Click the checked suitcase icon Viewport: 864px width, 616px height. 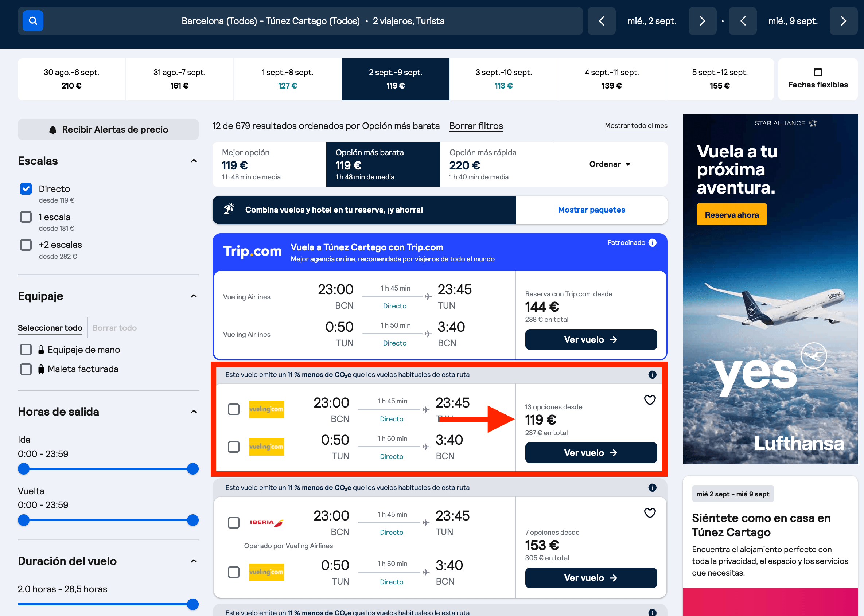(41, 369)
